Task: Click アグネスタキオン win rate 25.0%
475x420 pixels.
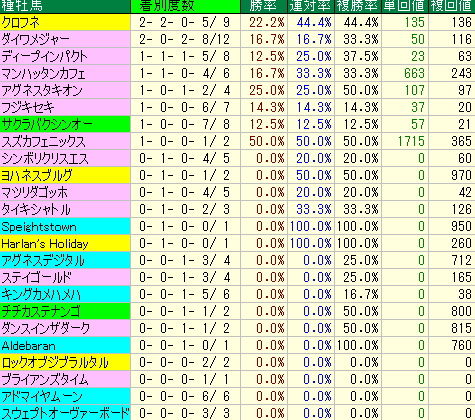Action: click(267, 90)
